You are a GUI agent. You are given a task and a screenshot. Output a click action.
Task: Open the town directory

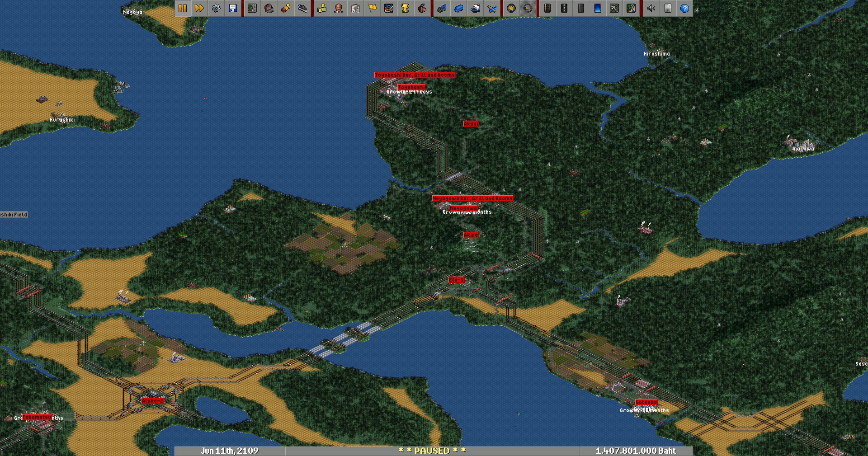tap(269, 8)
